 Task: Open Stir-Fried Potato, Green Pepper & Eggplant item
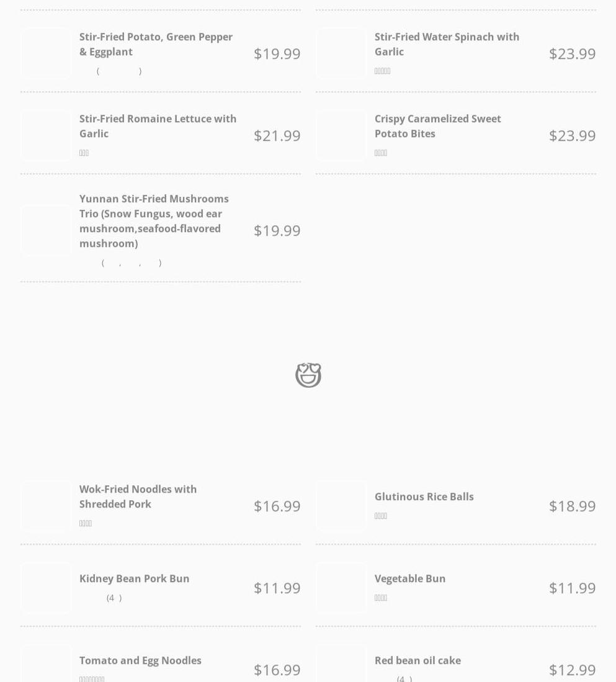(156, 44)
